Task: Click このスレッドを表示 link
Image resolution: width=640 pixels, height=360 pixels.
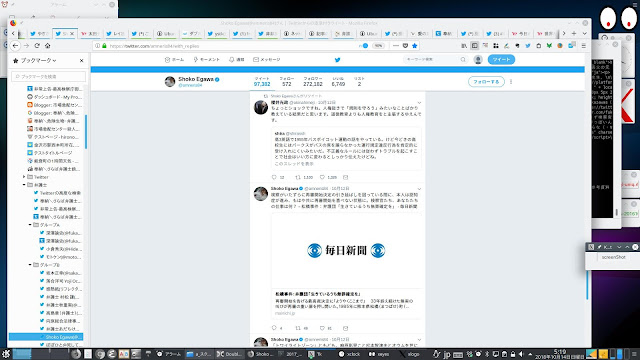Action: (294, 164)
